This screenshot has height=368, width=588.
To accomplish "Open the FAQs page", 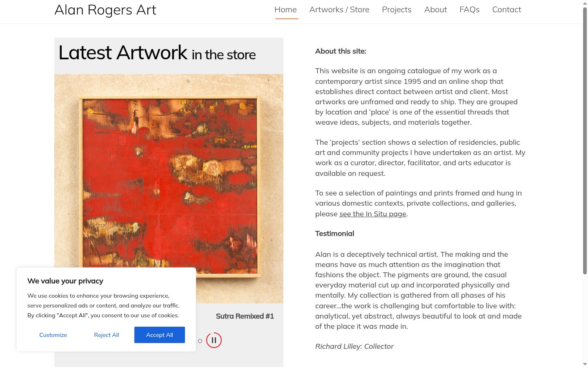I will pos(470,9).
